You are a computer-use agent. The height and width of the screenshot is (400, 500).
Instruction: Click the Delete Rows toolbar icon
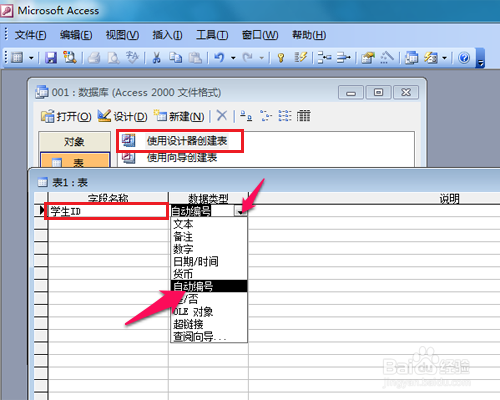pyautogui.click(x=343, y=58)
